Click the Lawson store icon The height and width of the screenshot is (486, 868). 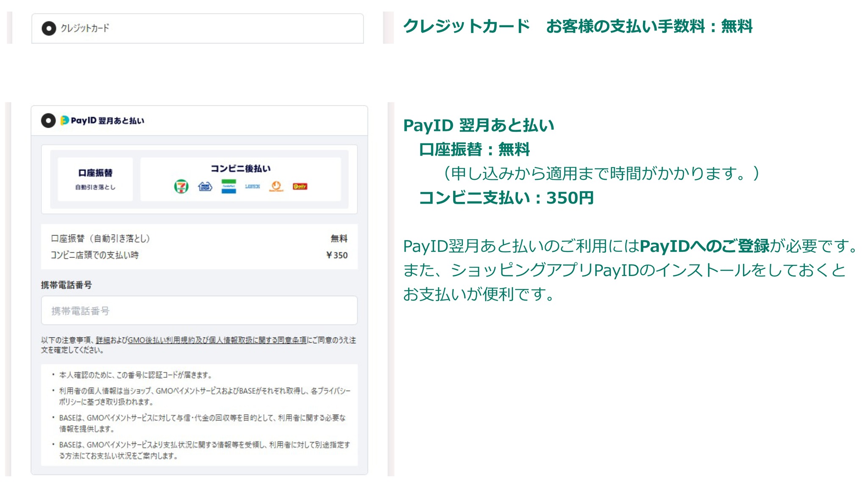tap(253, 186)
